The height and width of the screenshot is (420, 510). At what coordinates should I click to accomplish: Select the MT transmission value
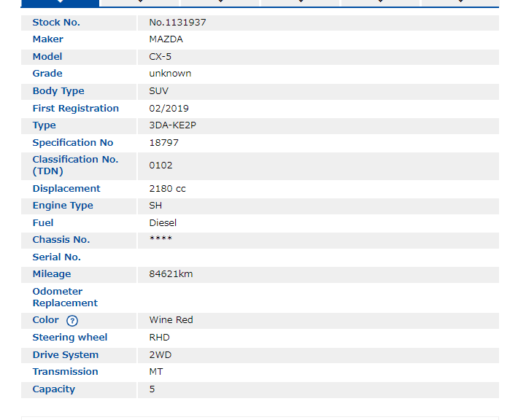pyautogui.click(x=156, y=372)
